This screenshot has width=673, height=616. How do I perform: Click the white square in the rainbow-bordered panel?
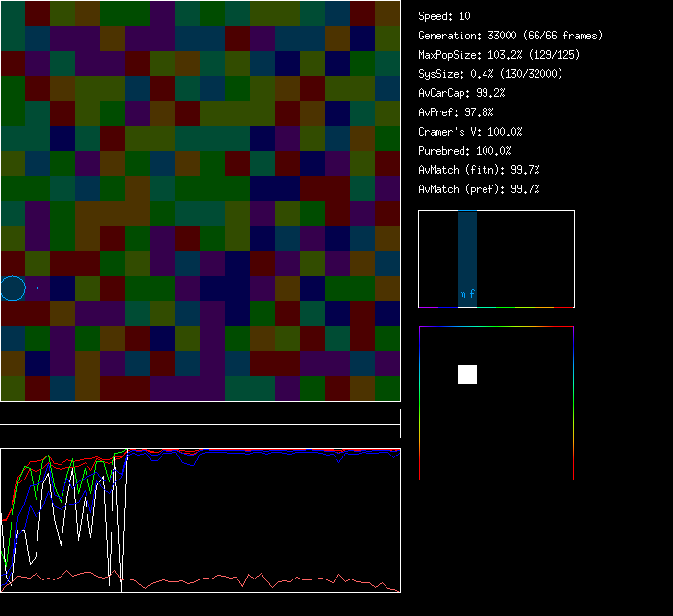click(x=467, y=375)
